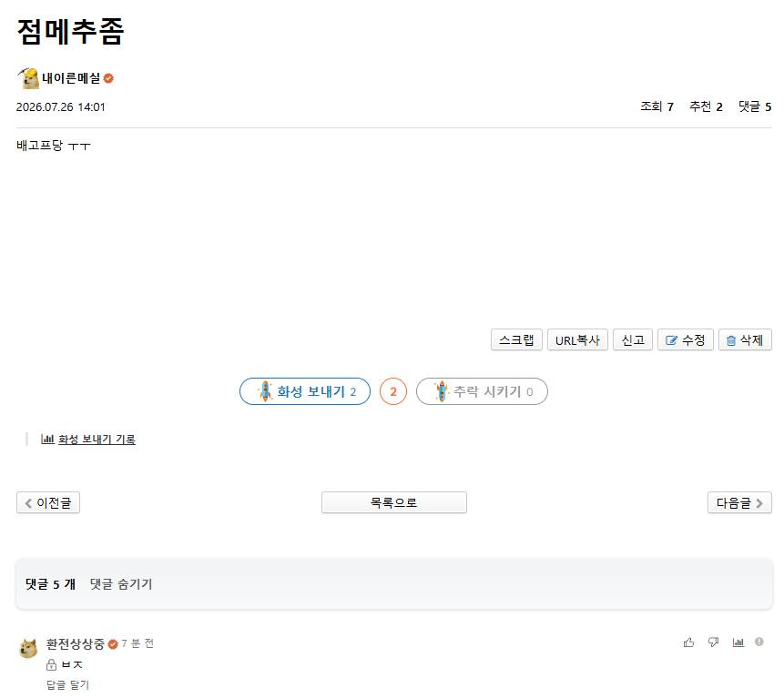Reply with 답글 달기

pyautogui.click(x=67, y=684)
